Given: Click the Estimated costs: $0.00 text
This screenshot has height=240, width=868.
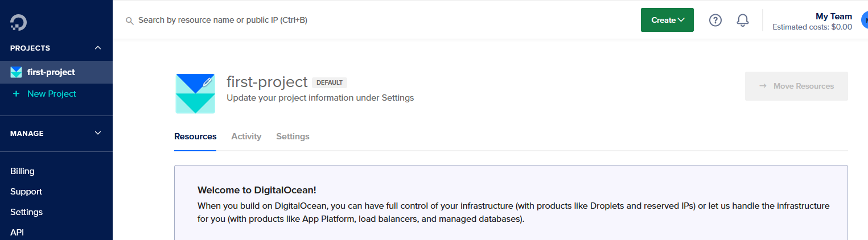Looking at the screenshot, I should tap(812, 27).
